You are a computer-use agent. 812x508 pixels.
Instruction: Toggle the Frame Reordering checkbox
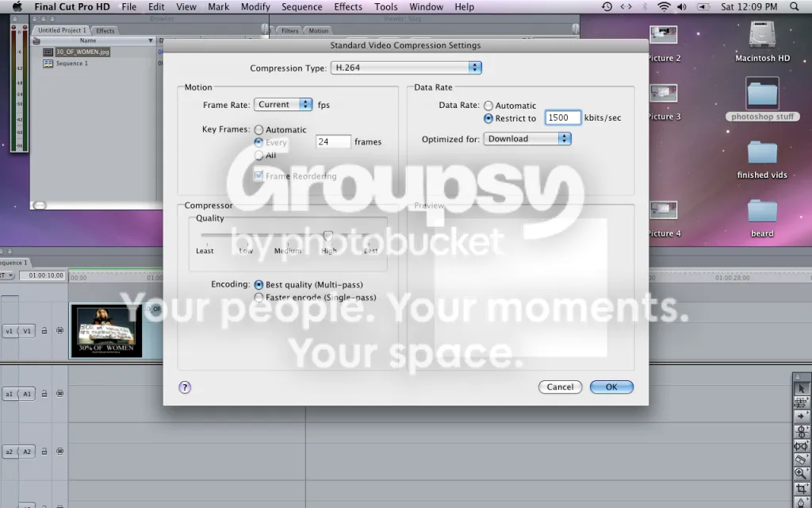[259, 175]
